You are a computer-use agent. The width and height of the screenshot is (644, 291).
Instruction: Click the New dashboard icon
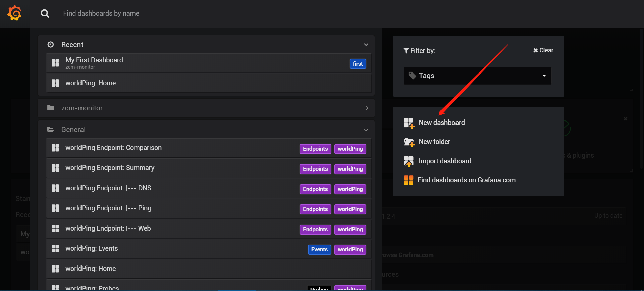pyautogui.click(x=409, y=123)
